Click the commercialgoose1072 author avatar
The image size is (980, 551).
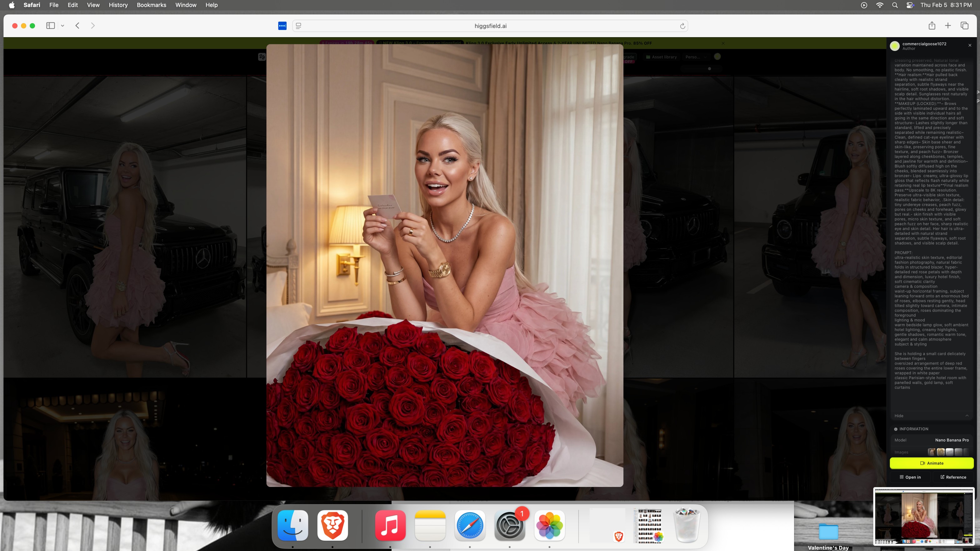point(895,46)
